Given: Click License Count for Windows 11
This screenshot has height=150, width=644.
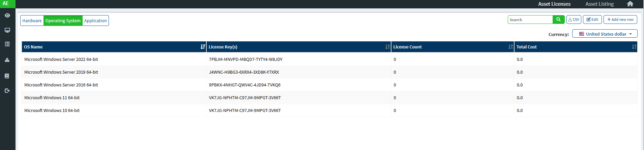Looking at the screenshot, I should pyautogui.click(x=452, y=98).
